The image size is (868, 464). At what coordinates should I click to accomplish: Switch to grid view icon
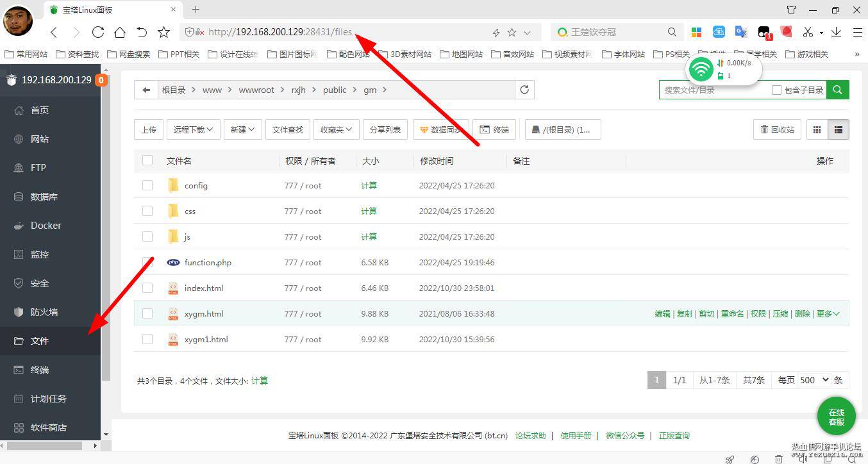[817, 129]
